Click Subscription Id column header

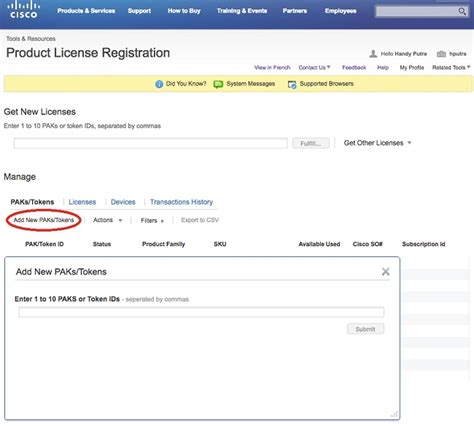click(424, 244)
